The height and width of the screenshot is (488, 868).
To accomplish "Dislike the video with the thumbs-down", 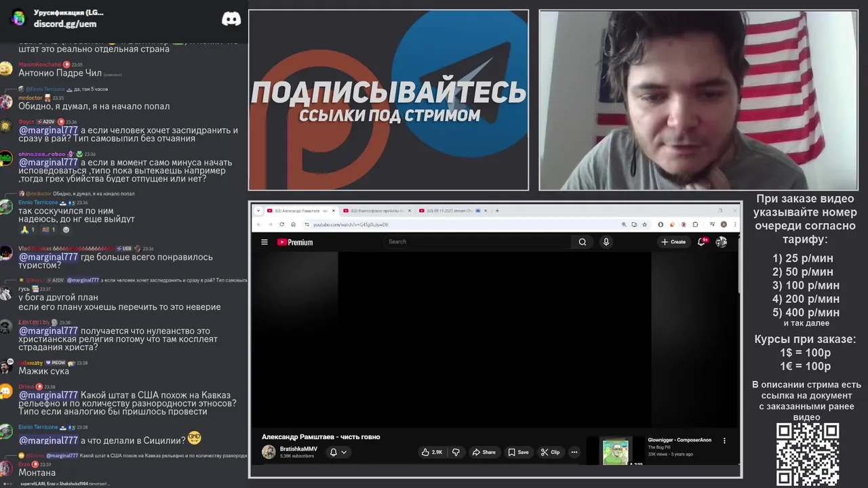I will [456, 452].
